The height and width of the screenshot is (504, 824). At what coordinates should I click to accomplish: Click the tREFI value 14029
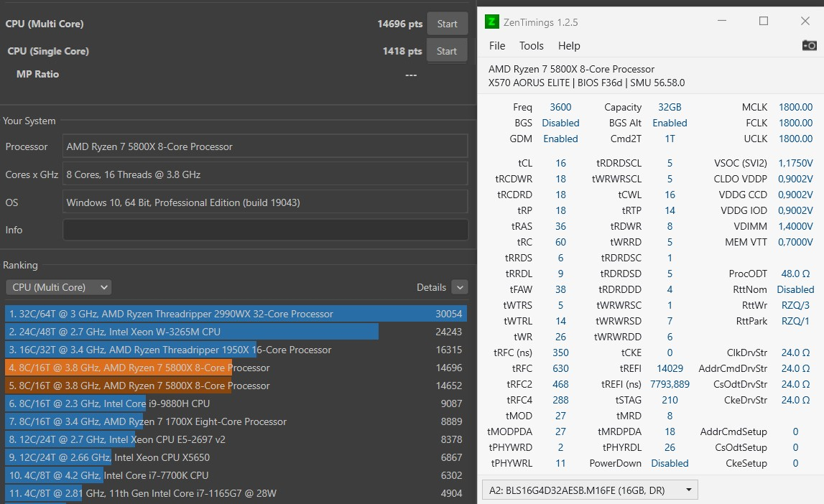click(x=670, y=368)
